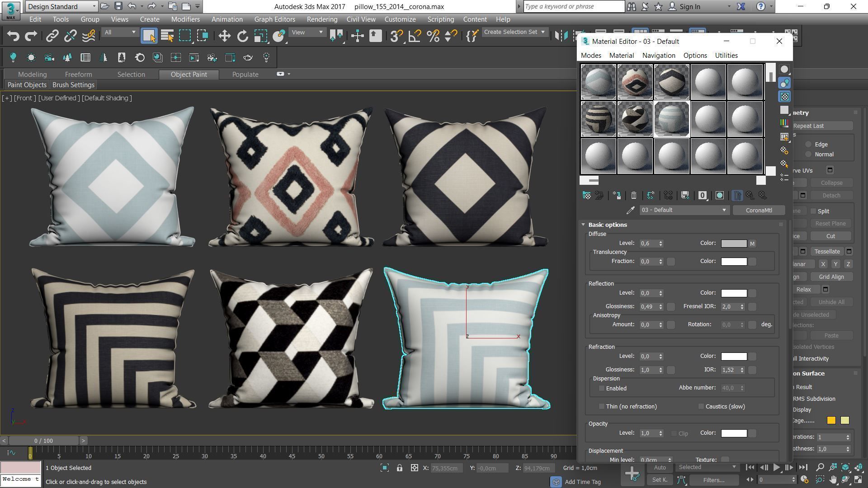This screenshot has width=868, height=488.
Task: Select the Move tool
Action: coord(224,36)
